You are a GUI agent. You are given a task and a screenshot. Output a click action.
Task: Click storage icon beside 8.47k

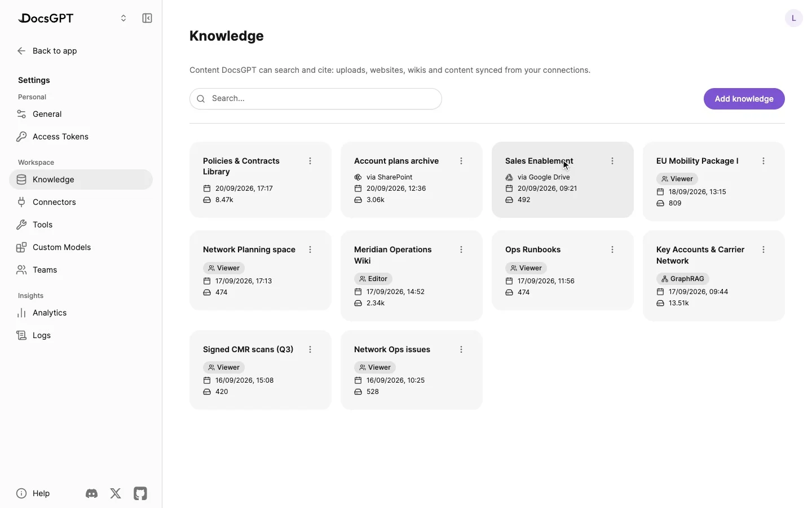(x=207, y=200)
